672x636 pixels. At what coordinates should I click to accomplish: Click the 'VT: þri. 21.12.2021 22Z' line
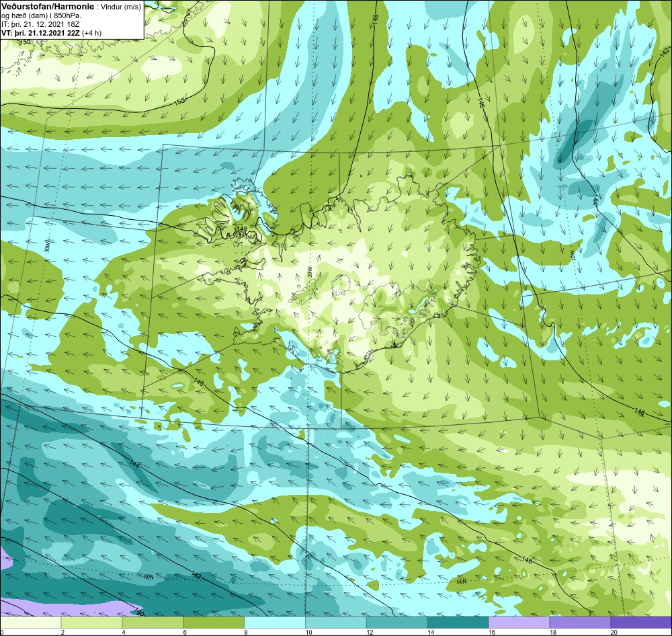tap(40, 33)
